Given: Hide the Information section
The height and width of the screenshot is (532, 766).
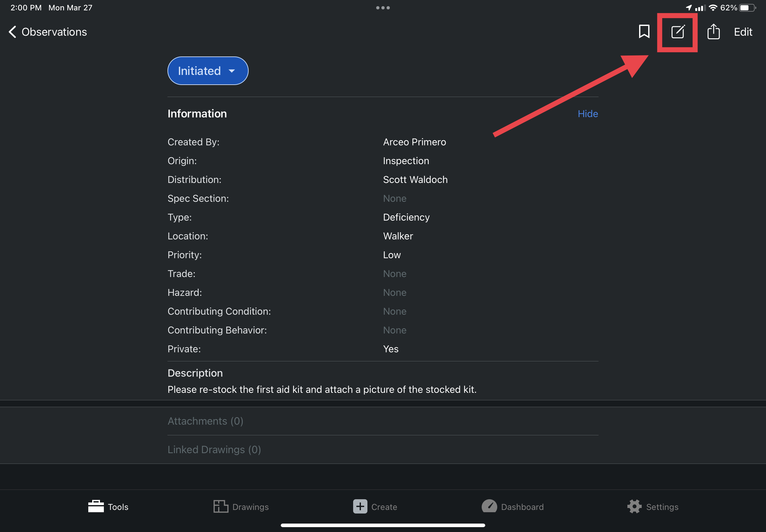Looking at the screenshot, I should [x=587, y=114].
